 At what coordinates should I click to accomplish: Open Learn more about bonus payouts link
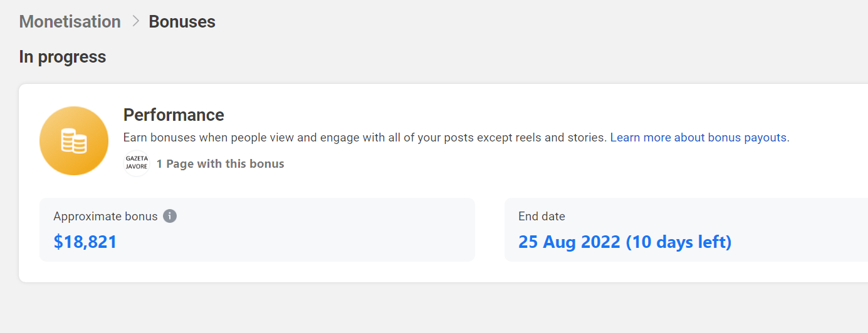699,137
